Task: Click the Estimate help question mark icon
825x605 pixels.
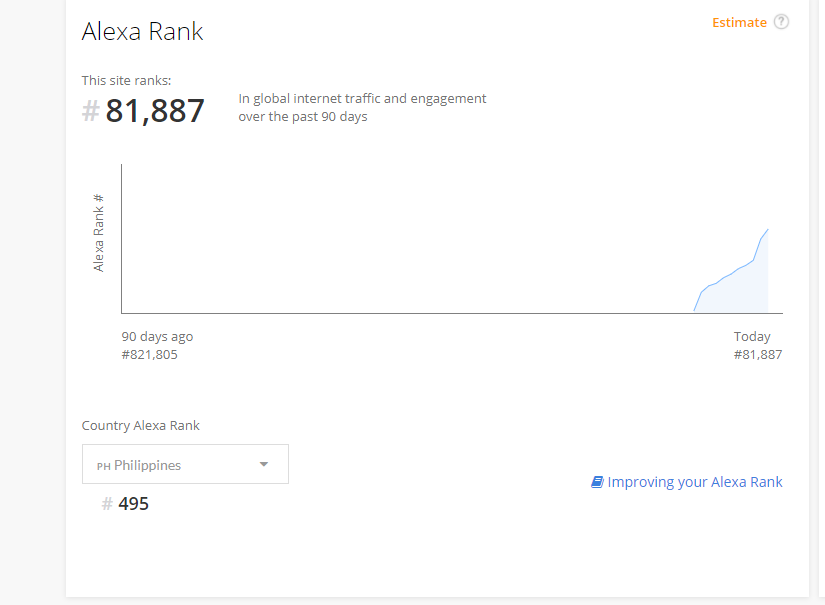Action: [x=781, y=22]
